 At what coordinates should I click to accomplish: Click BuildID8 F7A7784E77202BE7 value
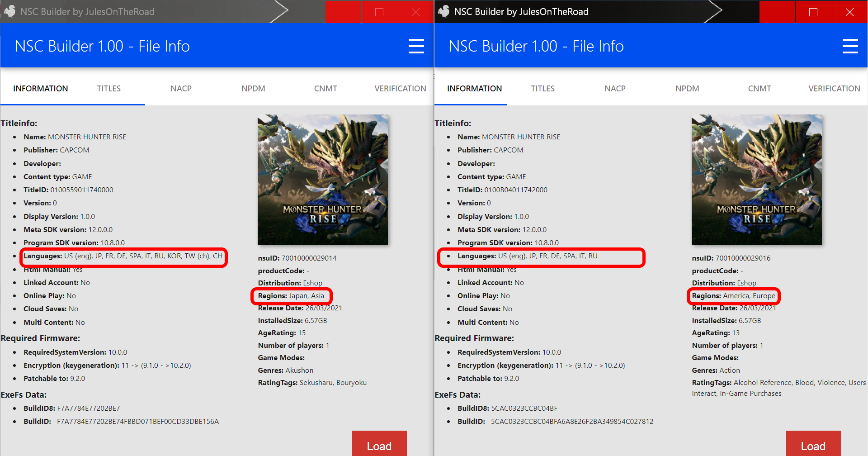click(x=89, y=408)
